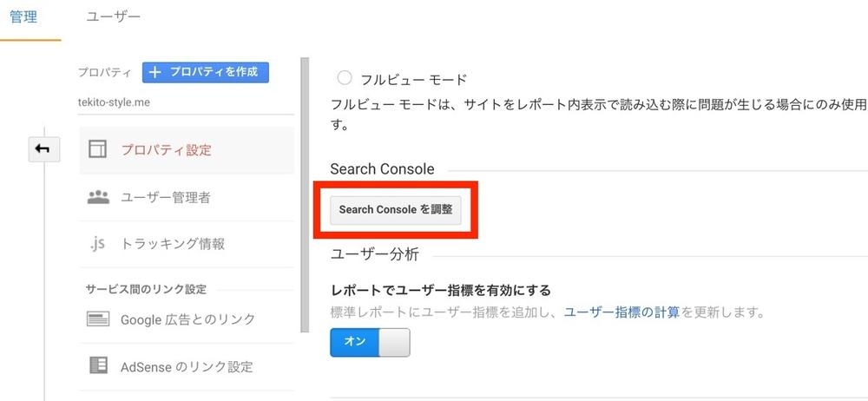
Task: Click the プロパティを作成 button
Action: tap(206, 72)
